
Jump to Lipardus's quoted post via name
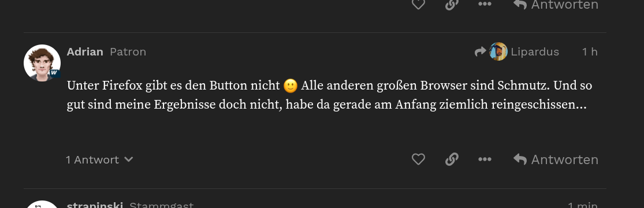[x=535, y=52]
